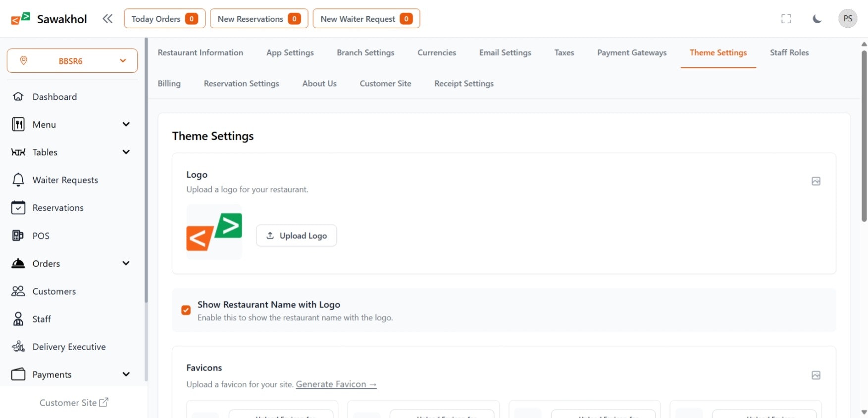The width and height of the screenshot is (868, 418).
Task: Click the Staff person icon
Action: [x=18, y=319]
